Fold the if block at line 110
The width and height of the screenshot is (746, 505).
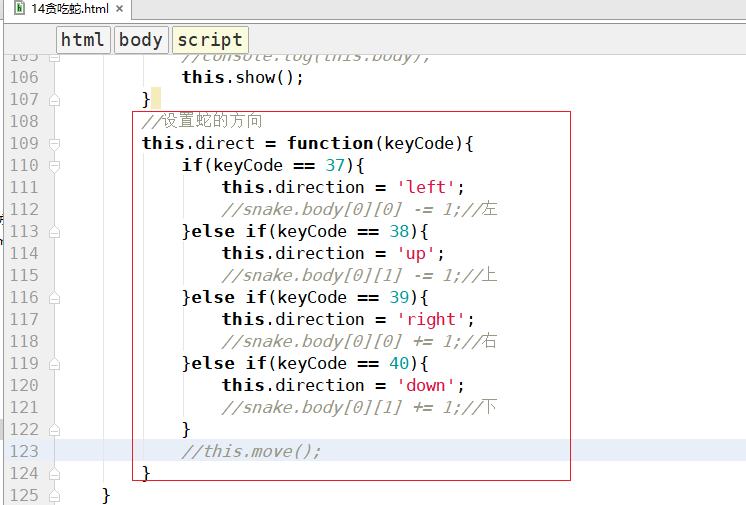pos(54,165)
